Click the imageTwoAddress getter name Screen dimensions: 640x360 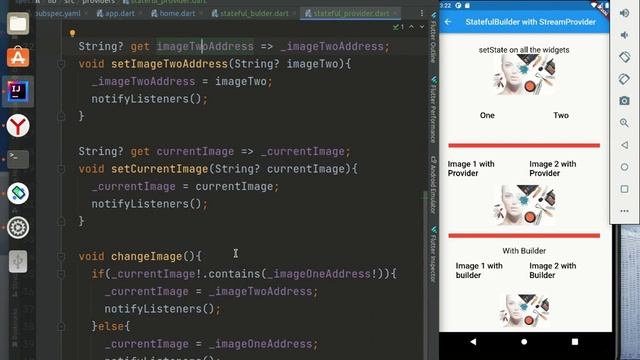click(x=205, y=47)
